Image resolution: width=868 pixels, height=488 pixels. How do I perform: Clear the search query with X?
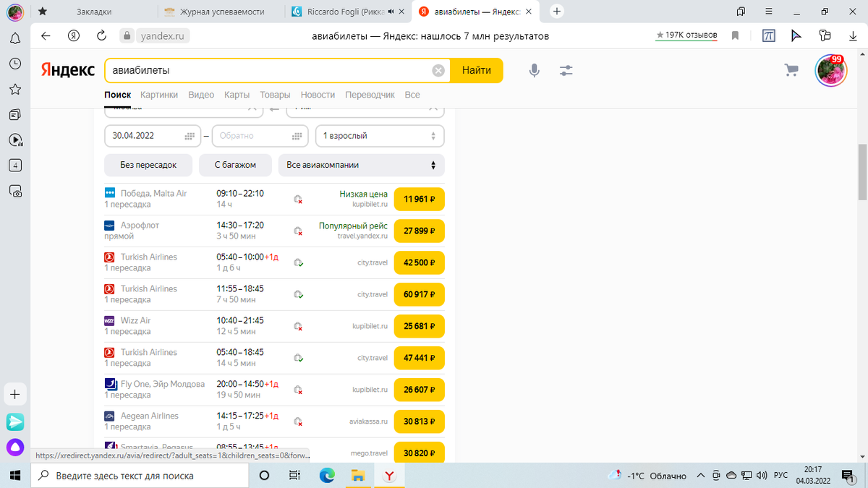click(438, 70)
